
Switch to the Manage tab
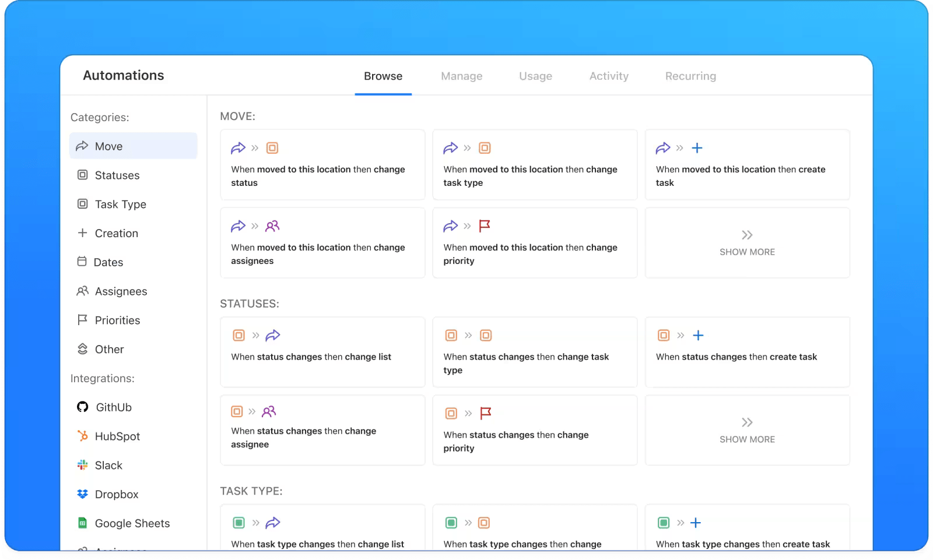[461, 76]
